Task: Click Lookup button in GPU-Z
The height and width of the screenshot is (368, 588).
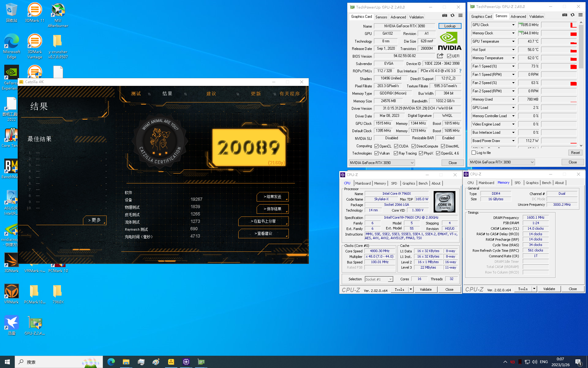Action: [450, 26]
